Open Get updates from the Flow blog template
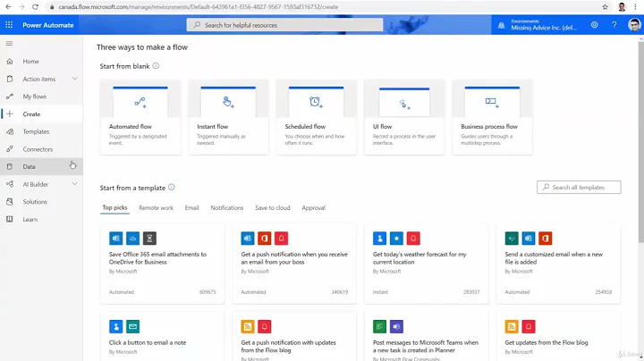Image resolution: width=644 pixels, height=361 pixels. [x=558, y=336]
